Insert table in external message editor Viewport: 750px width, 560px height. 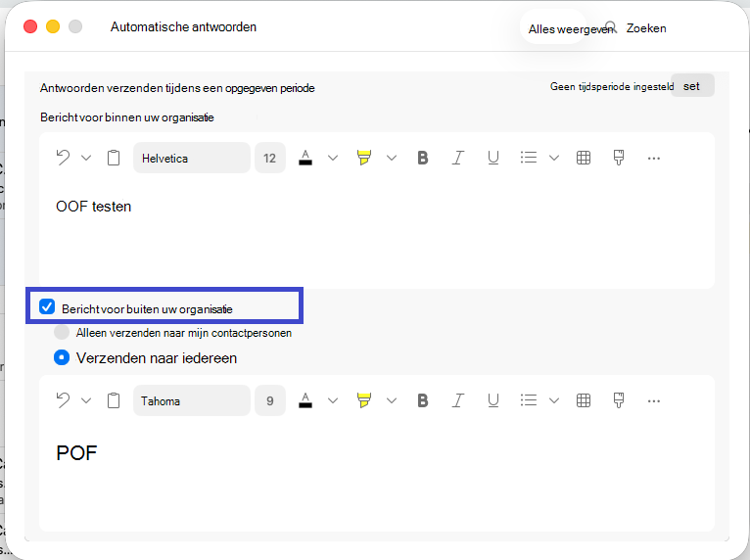584,400
